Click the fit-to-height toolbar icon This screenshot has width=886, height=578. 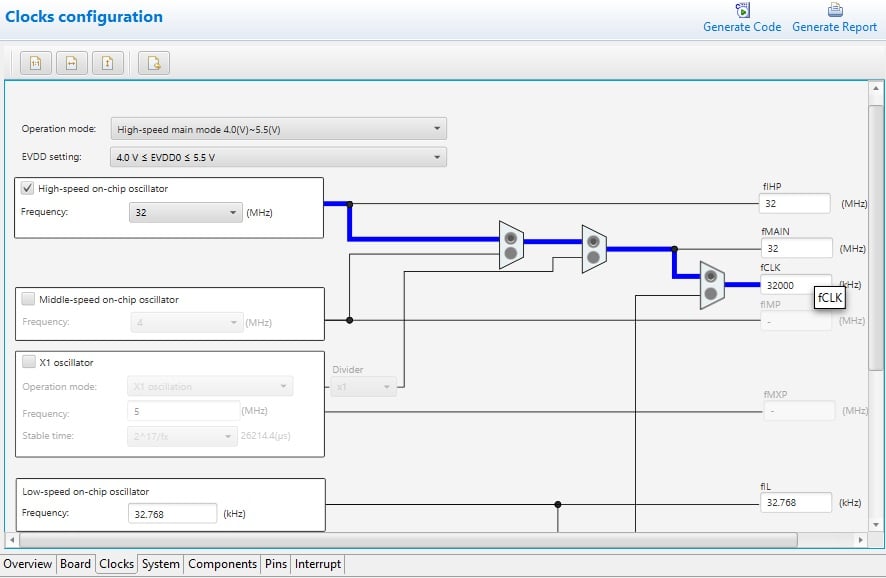[x=106, y=62]
